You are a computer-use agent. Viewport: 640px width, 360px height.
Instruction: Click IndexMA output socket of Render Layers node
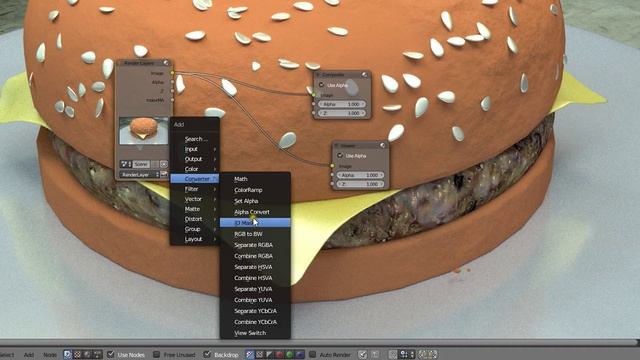172,100
